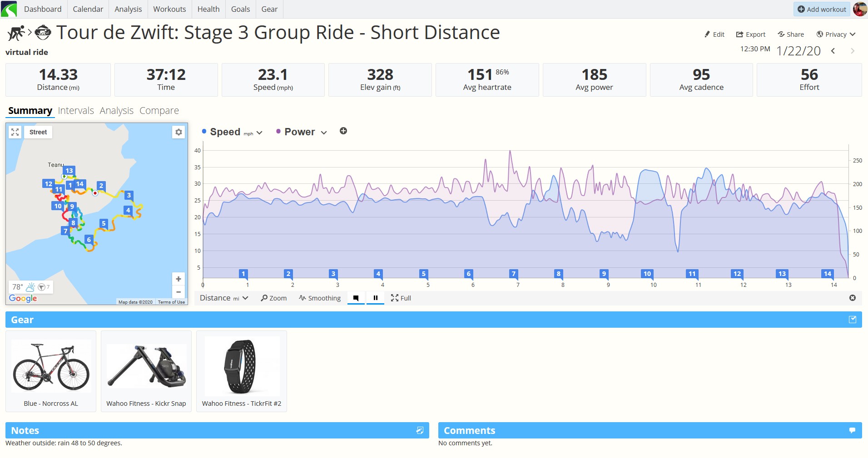Go to the previous workout with the left chevron
This screenshot has width=868, height=458.
click(x=833, y=51)
